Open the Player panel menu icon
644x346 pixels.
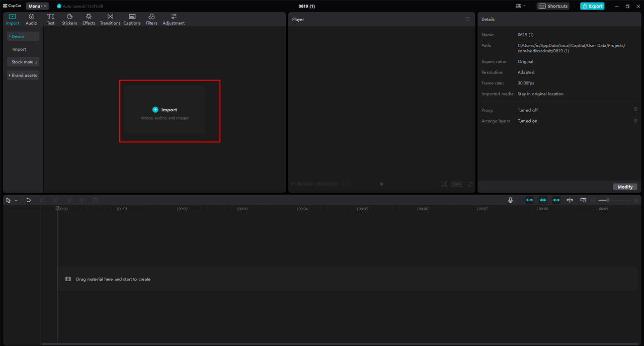[x=467, y=19]
